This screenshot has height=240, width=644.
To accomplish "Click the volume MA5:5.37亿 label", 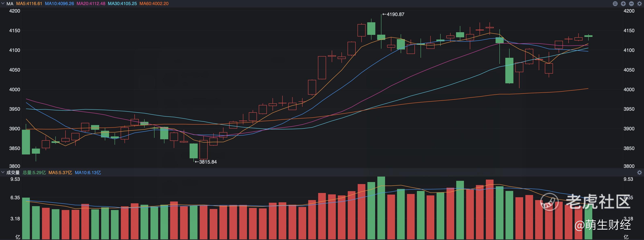I will [x=60, y=172].
